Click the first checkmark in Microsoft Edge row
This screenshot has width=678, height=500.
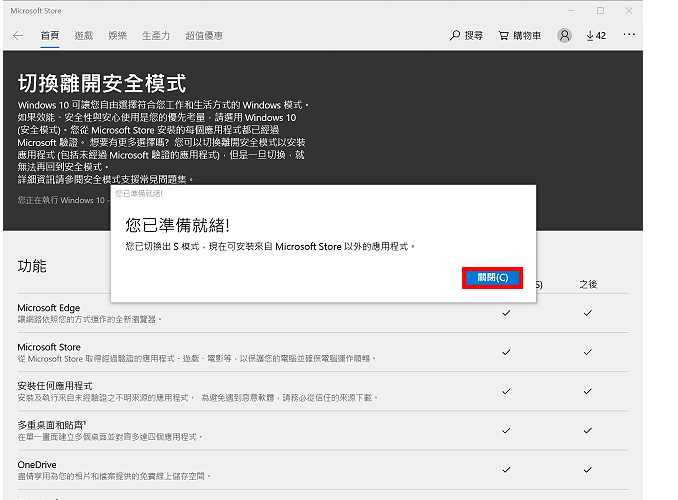[x=506, y=313]
